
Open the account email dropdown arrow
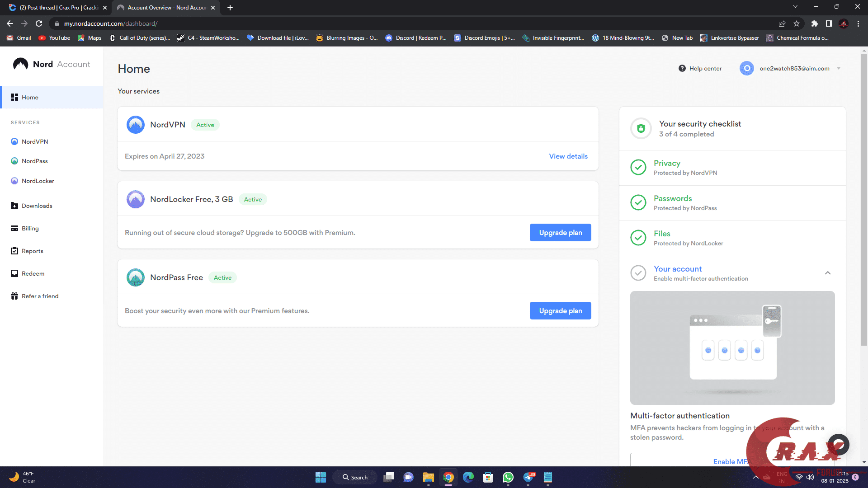(839, 68)
